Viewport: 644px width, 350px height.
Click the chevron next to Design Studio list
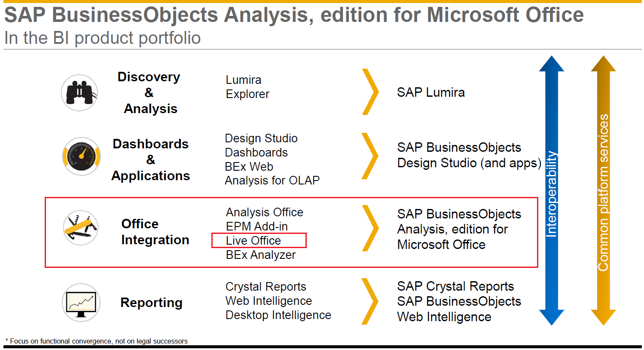pyautogui.click(x=370, y=156)
